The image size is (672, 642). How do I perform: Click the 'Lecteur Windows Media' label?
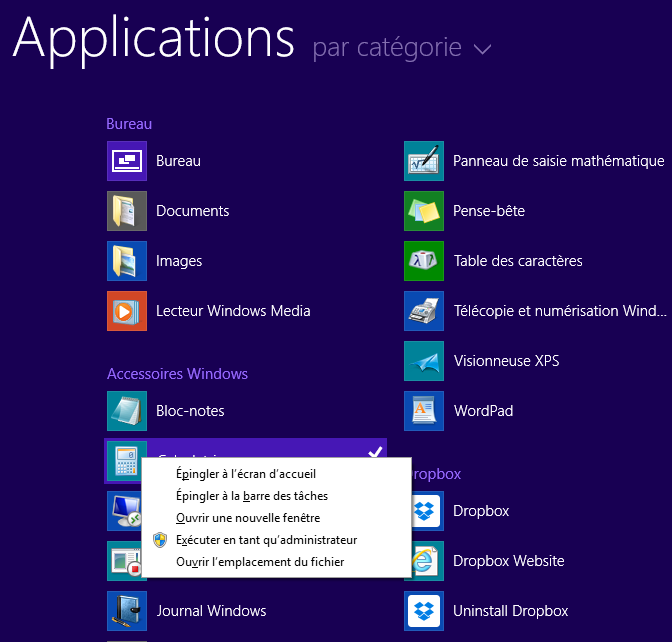(x=233, y=311)
